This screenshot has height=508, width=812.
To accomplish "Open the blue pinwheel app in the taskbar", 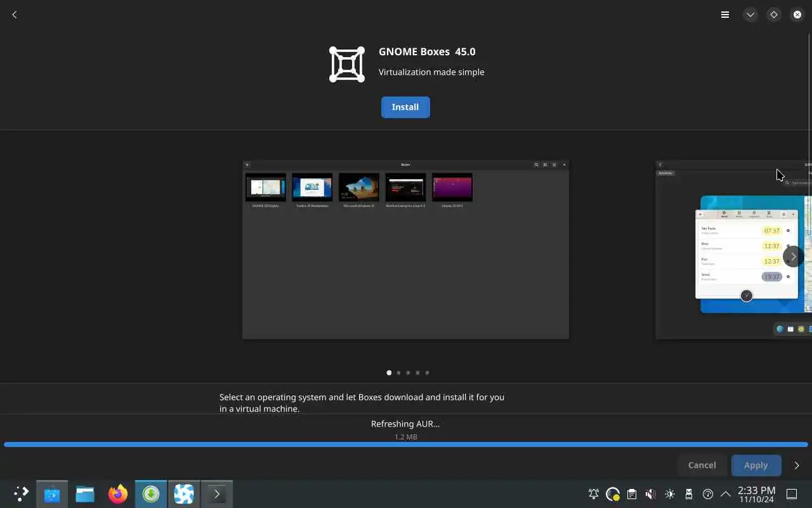I will [x=184, y=493].
